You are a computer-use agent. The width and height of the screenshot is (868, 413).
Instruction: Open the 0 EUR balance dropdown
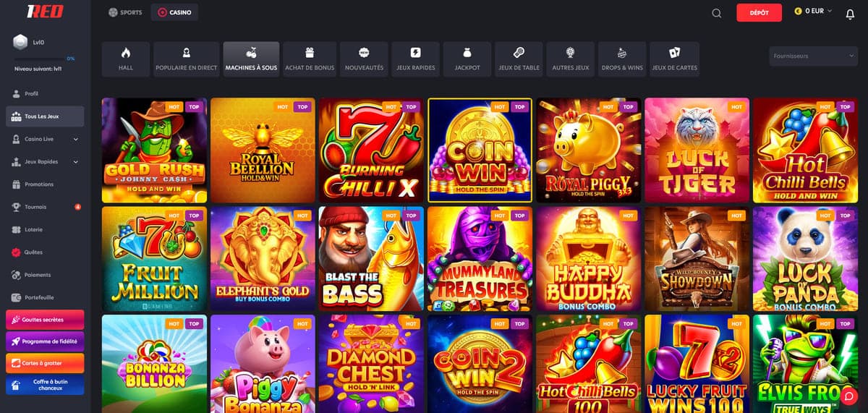point(814,12)
